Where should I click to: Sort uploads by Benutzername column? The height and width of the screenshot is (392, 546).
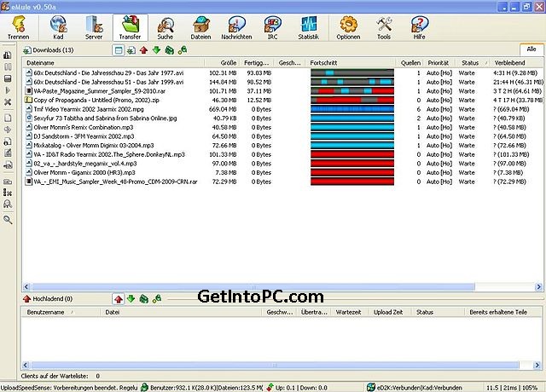(61, 313)
